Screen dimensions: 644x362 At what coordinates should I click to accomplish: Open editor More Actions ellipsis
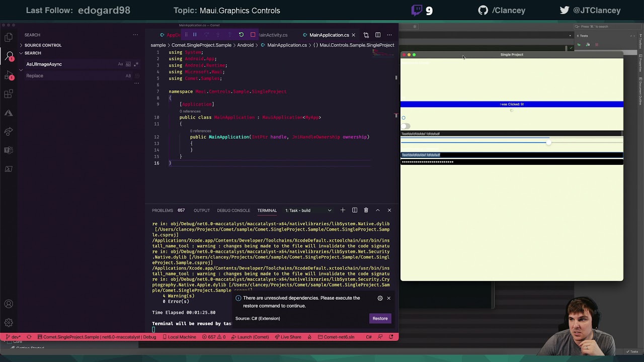[x=389, y=35]
